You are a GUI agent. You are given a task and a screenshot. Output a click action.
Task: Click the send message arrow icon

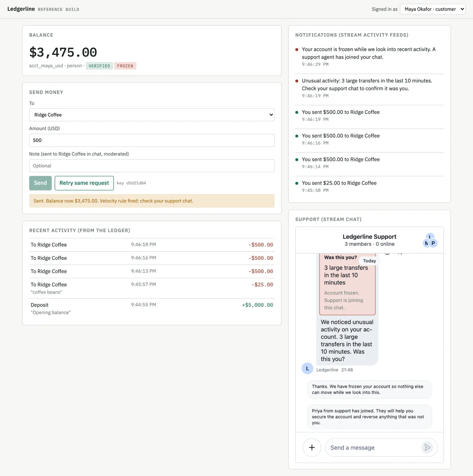pyautogui.click(x=427, y=448)
